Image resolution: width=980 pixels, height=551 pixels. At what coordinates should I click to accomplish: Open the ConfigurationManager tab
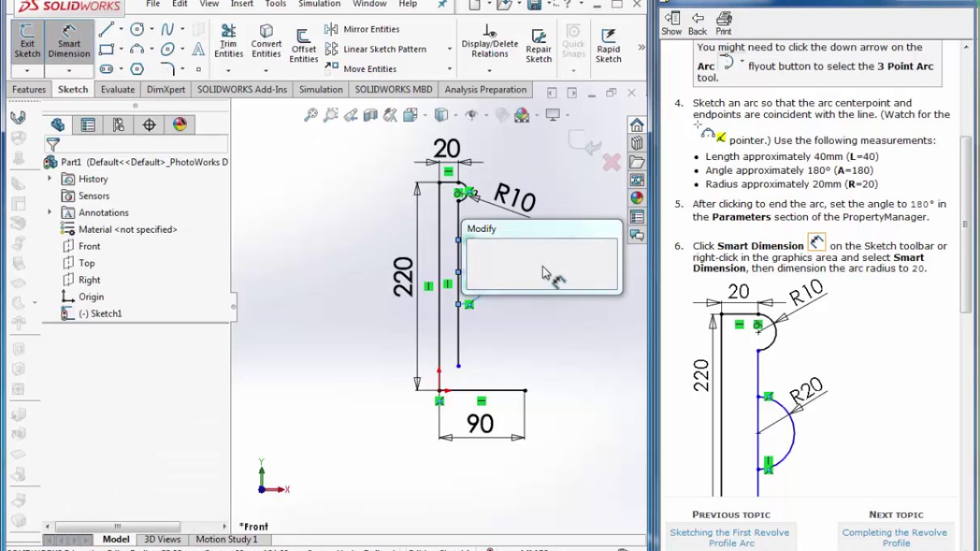tap(119, 125)
